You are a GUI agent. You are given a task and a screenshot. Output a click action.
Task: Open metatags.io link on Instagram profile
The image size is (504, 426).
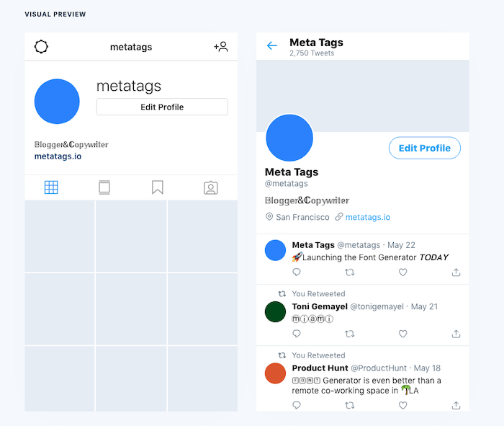58,156
